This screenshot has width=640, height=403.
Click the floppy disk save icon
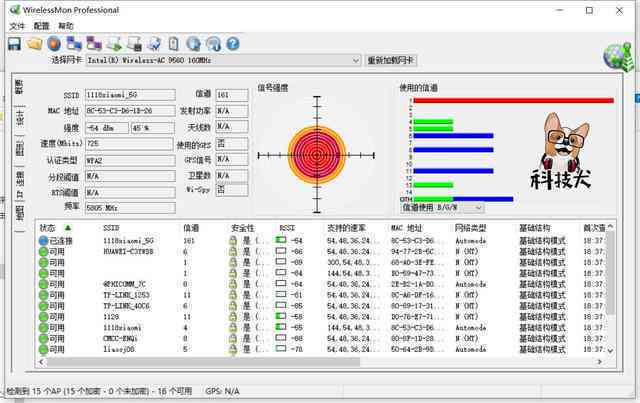(x=14, y=44)
